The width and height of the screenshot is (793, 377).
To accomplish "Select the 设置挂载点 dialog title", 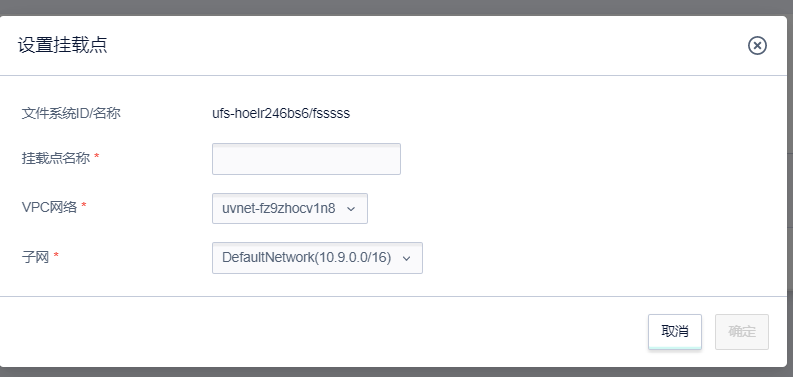I will [x=62, y=45].
